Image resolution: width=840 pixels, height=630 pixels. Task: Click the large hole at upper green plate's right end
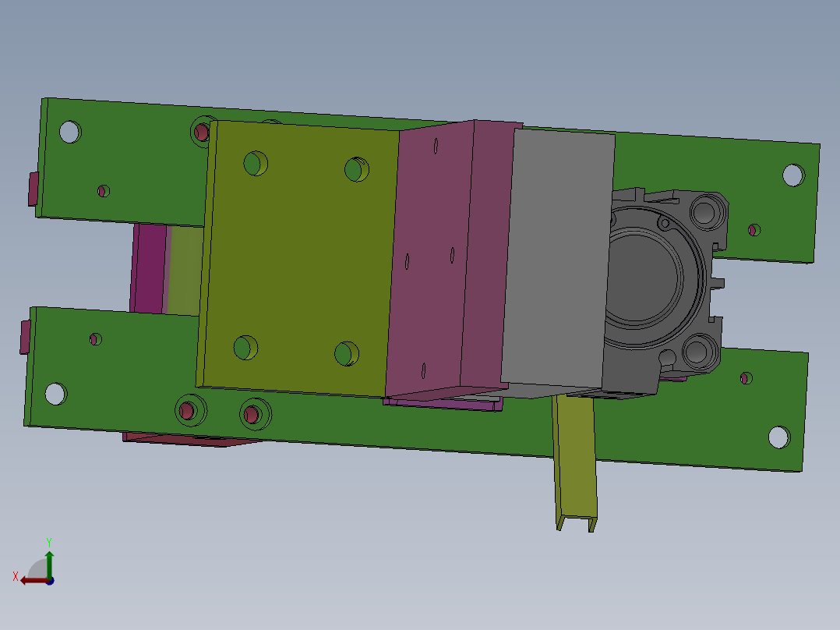coord(793,175)
